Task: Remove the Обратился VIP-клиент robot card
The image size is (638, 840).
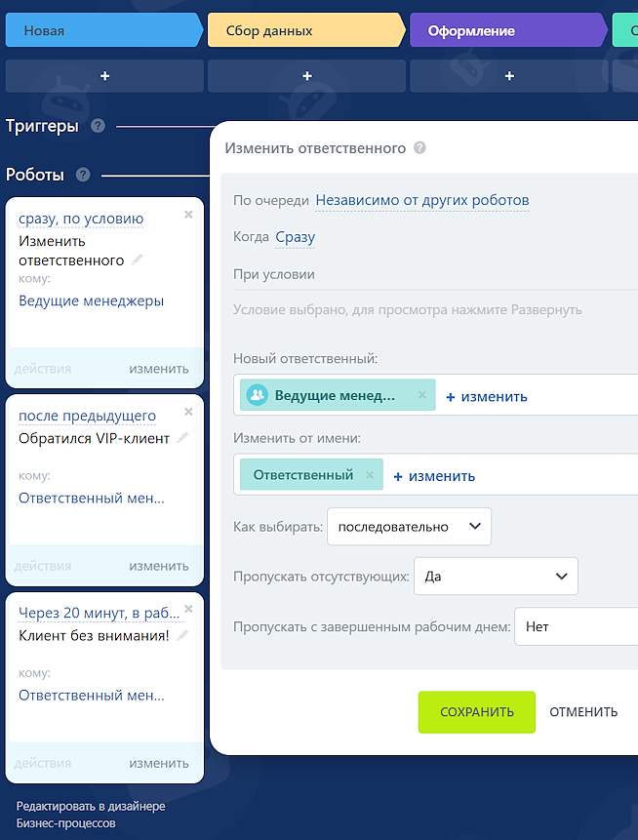Action: [188, 412]
